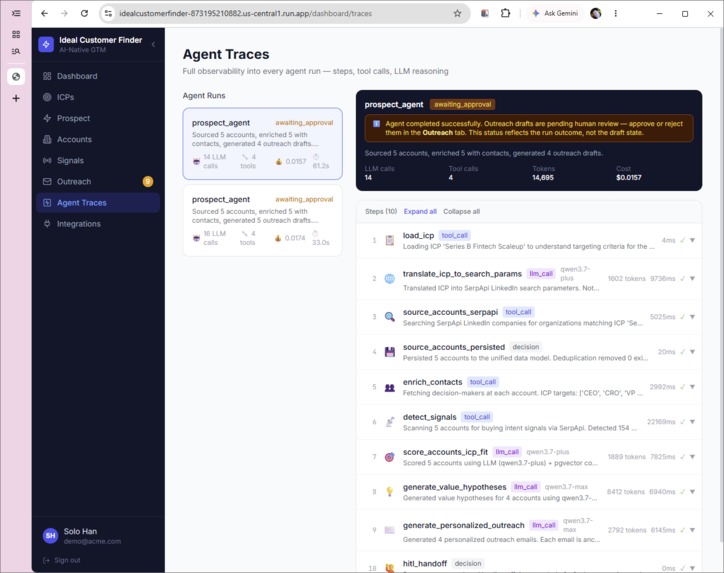Image resolution: width=724 pixels, height=573 pixels.
Task: Expand the enrich_contacts step arrow
Action: tap(692, 387)
